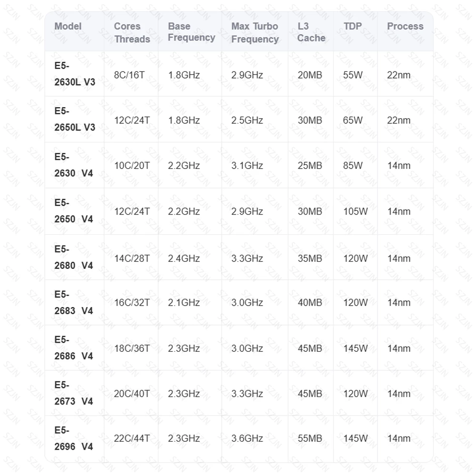This screenshot has width=476, height=476.
Task: Click the E5-2683 V4 model name
Action: pos(73,302)
